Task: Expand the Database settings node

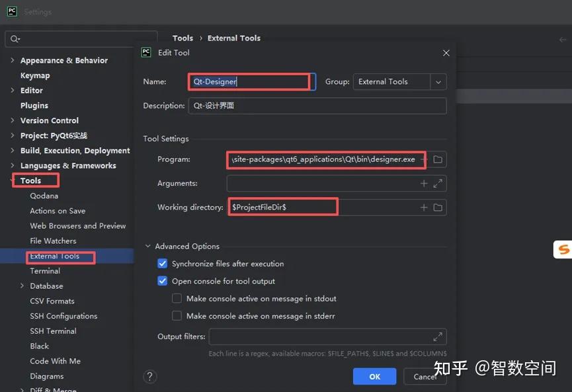Action: click(22, 286)
